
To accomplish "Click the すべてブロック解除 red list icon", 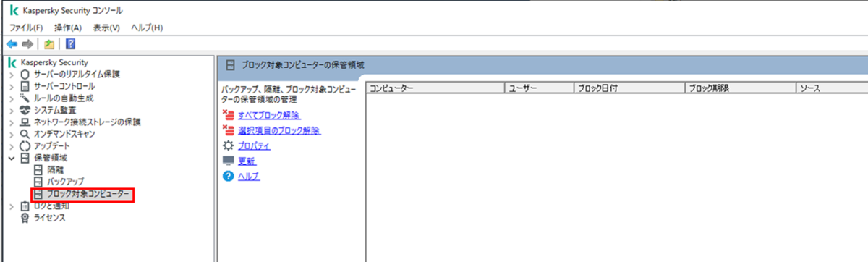I will click(x=229, y=115).
